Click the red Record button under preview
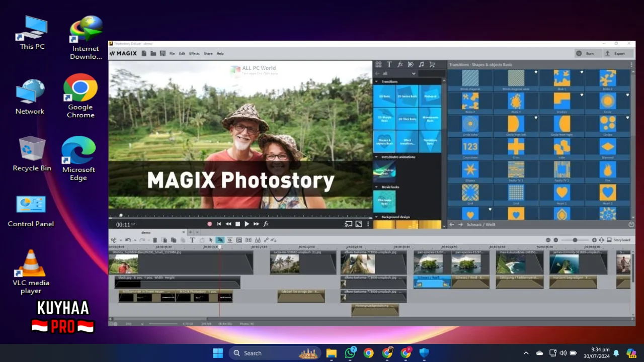Screen dimensions: 644x362 click(210, 224)
